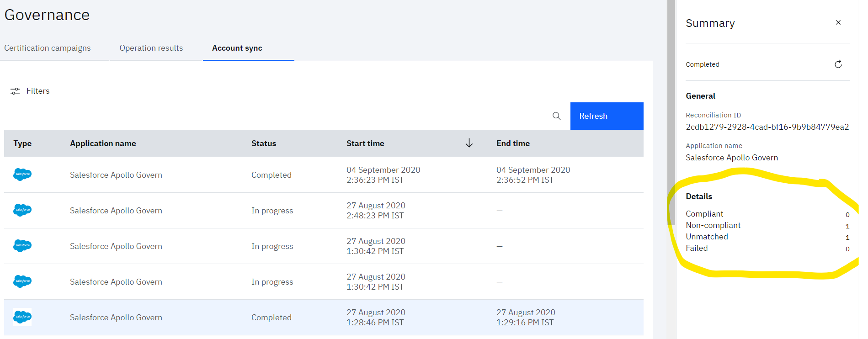Click the Governance page heading

tap(47, 15)
